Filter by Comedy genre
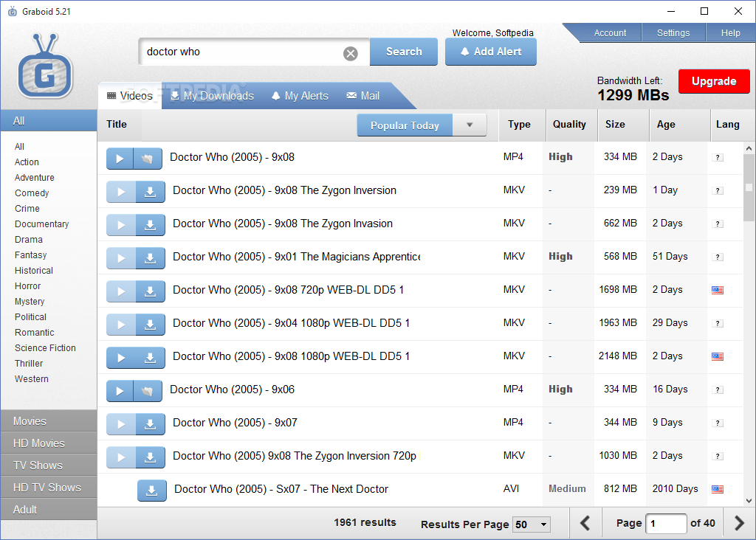The height and width of the screenshot is (540, 756). pyautogui.click(x=32, y=193)
